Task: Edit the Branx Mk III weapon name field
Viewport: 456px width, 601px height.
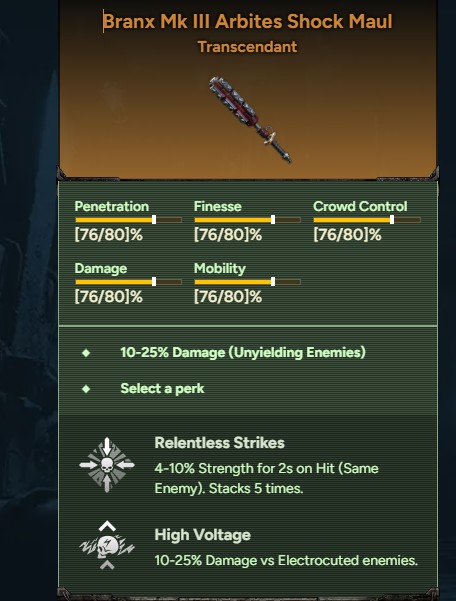Action: pos(248,21)
